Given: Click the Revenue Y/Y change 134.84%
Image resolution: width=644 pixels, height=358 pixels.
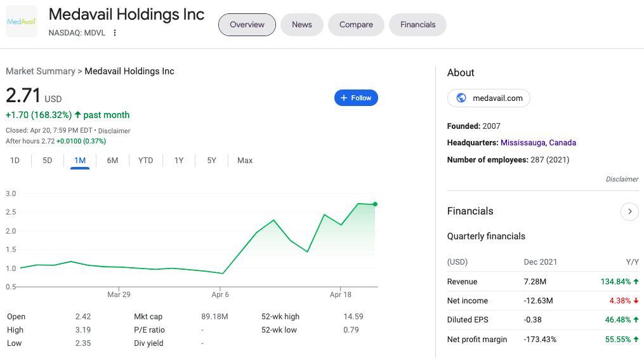Looking at the screenshot, I should click(x=619, y=282).
